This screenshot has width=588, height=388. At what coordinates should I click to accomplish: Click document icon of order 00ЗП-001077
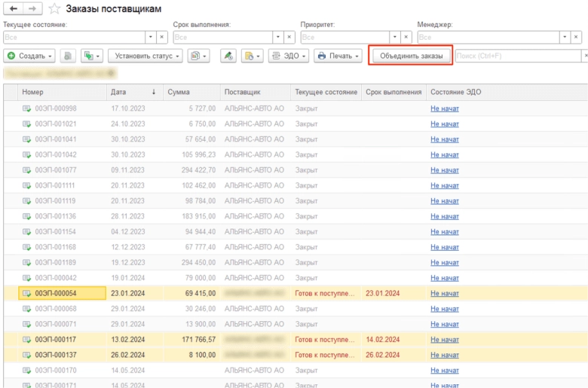(27, 170)
